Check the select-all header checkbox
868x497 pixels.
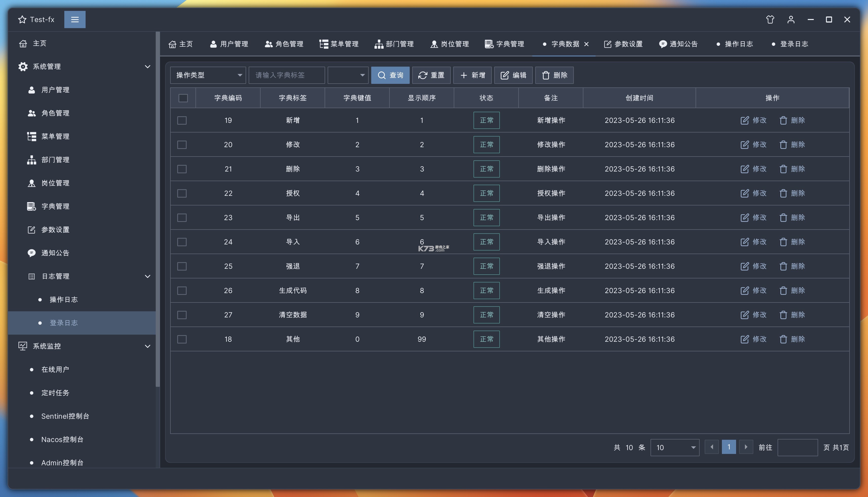183,98
